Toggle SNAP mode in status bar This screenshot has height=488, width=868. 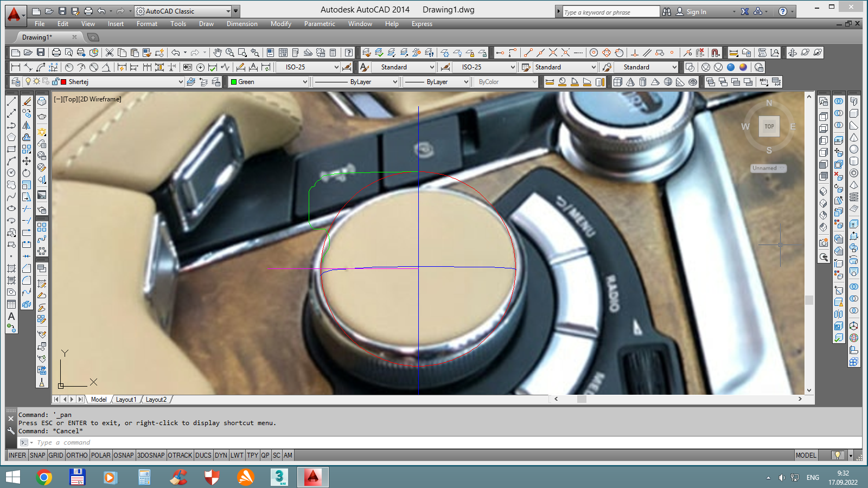37,455
